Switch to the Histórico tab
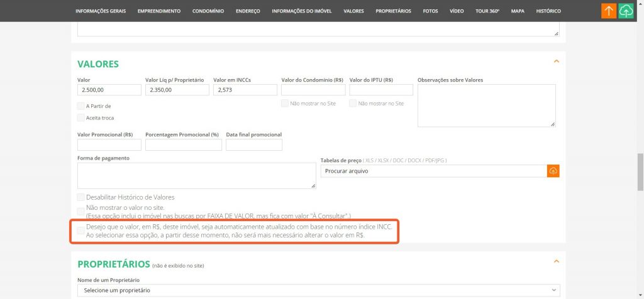The width and height of the screenshot is (644, 299). (x=548, y=11)
